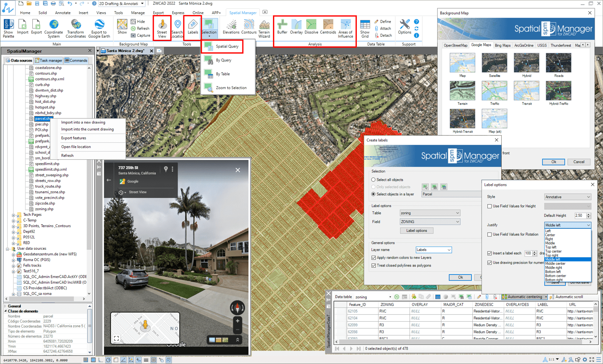Click Define in the Data Table group
This screenshot has height=364, width=603.
(383, 21)
